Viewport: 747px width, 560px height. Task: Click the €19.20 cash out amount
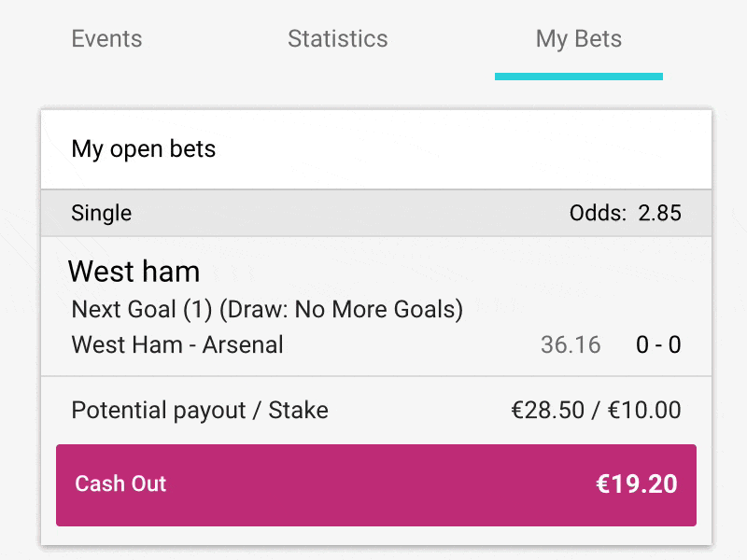[637, 484]
